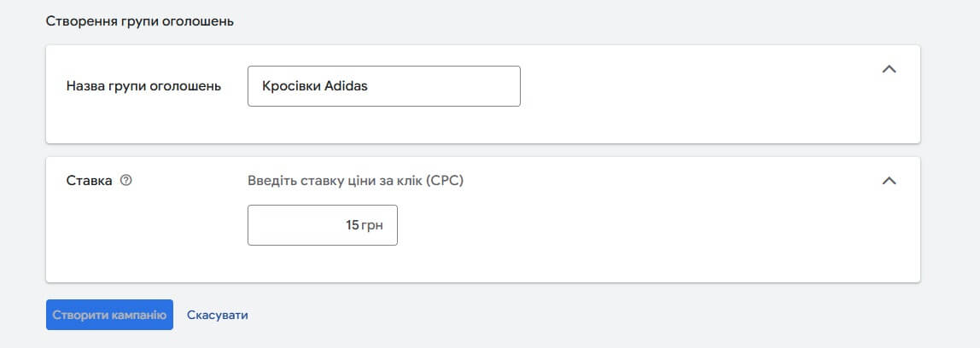Place cursor on the 15 bid value
The height and width of the screenshot is (348, 980).
[353, 225]
